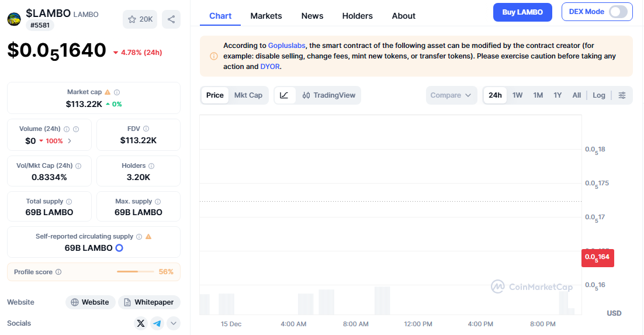The height and width of the screenshot is (335, 644).
Task: Switch to the Markets tab
Action: point(266,16)
